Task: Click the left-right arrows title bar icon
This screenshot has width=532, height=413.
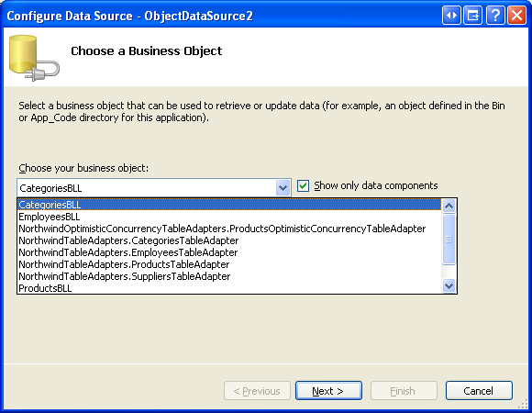Action: tap(451, 16)
